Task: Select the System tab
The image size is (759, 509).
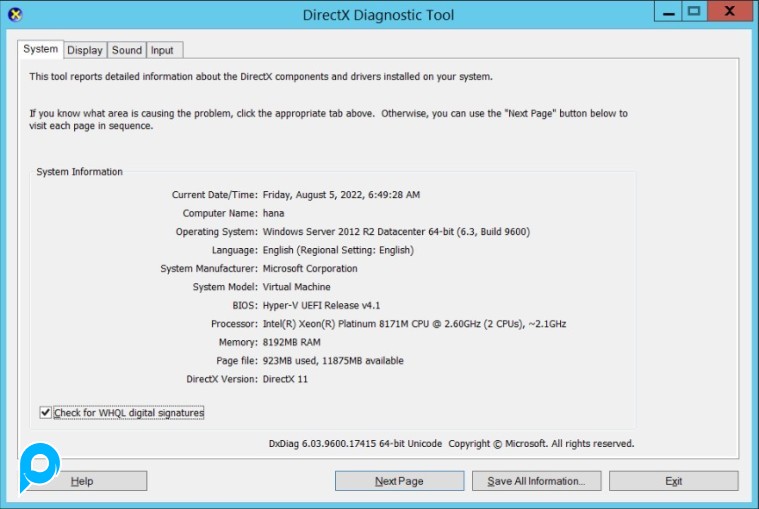Action: pyautogui.click(x=41, y=49)
